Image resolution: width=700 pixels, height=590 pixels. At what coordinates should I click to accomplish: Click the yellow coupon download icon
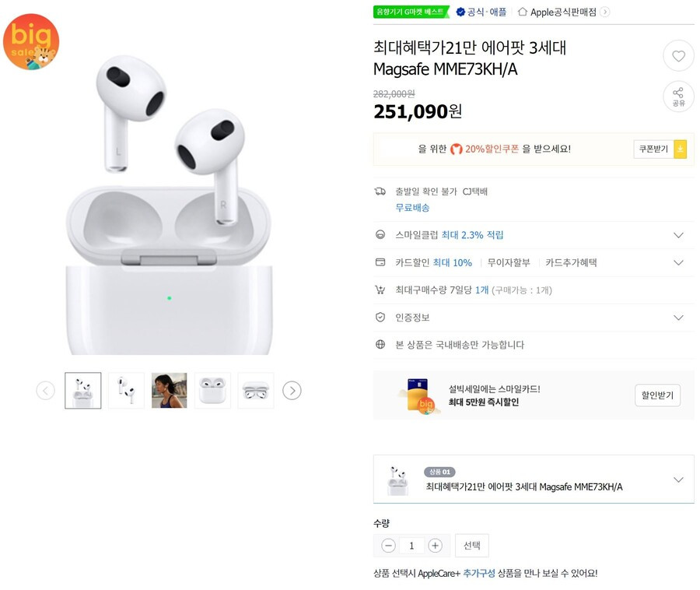681,149
